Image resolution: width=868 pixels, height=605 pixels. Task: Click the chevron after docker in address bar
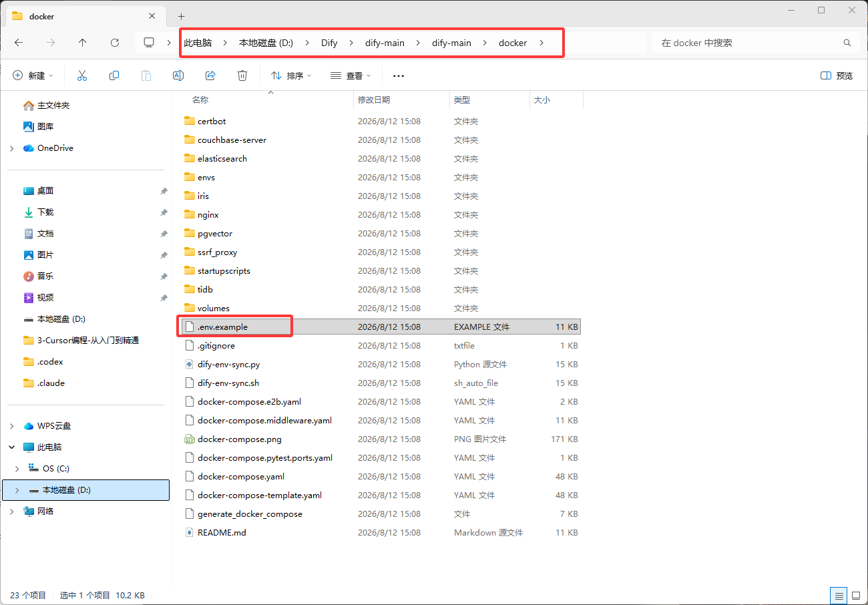pos(541,43)
